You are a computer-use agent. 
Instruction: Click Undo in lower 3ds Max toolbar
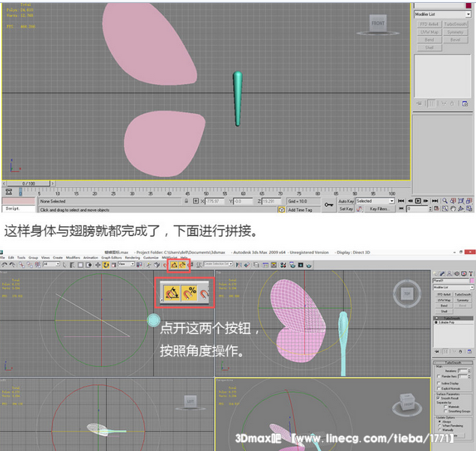pos(4,264)
